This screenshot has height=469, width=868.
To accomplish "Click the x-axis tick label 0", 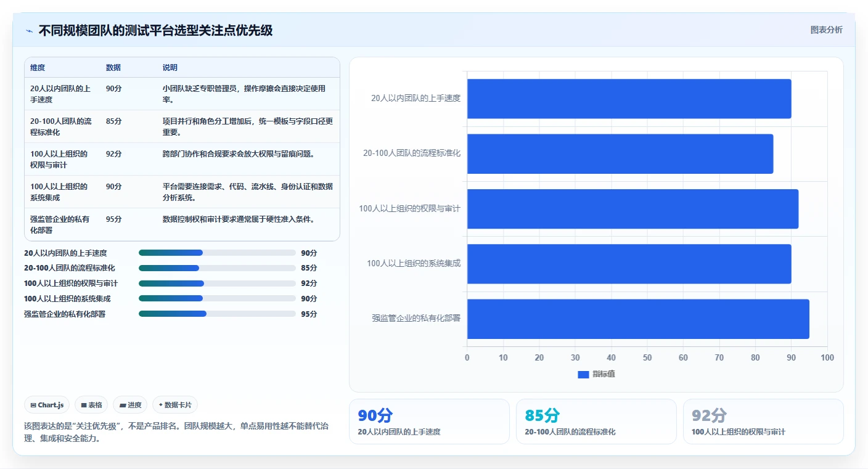I will click(467, 357).
